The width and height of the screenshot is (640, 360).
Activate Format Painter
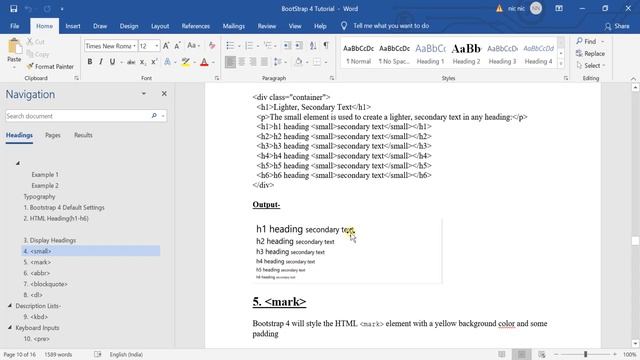coord(50,66)
